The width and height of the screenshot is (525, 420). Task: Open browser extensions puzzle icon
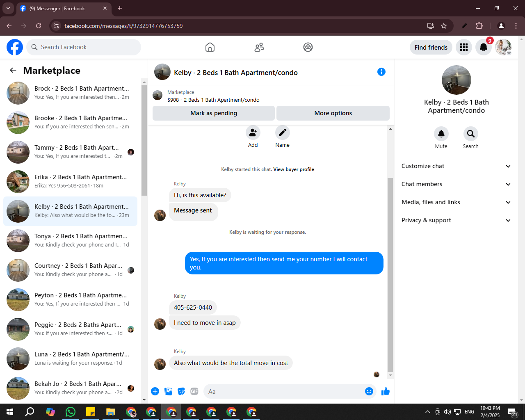479,26
